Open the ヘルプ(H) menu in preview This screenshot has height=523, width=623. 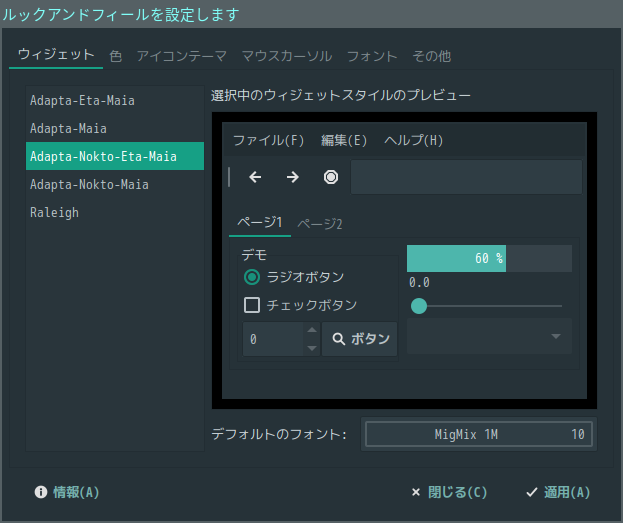pos(414,140)
